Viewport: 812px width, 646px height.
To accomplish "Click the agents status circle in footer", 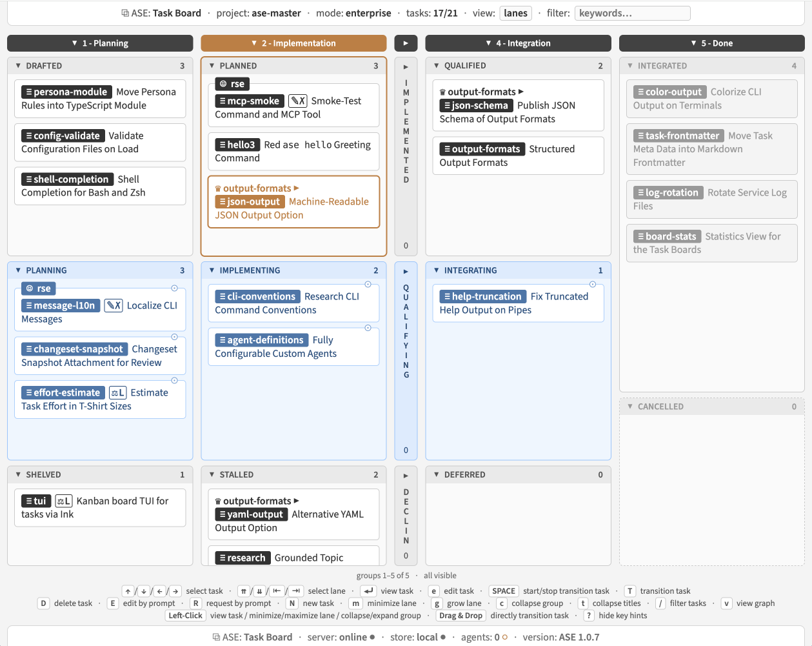I will [x=505, y=638].
